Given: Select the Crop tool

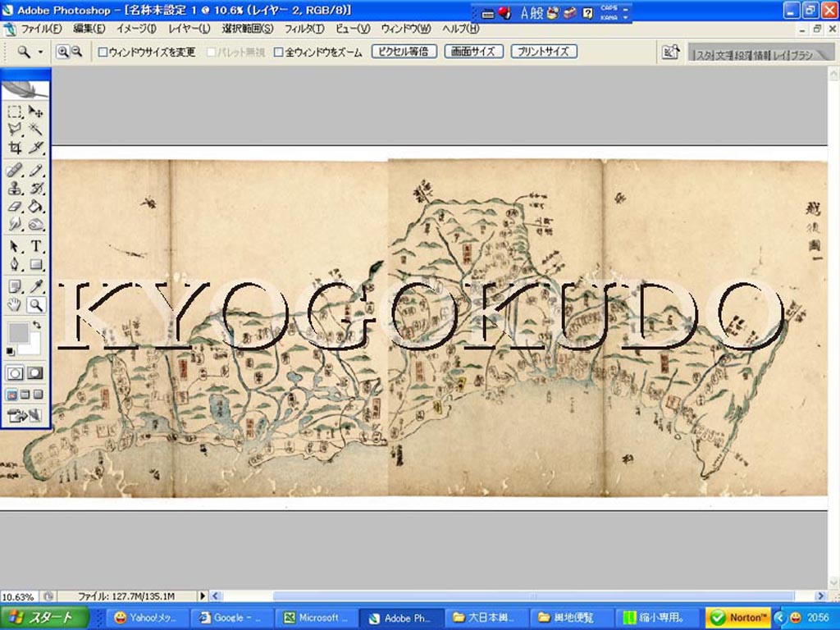Looking at the screenshot, I should click(x=15, y=148).
